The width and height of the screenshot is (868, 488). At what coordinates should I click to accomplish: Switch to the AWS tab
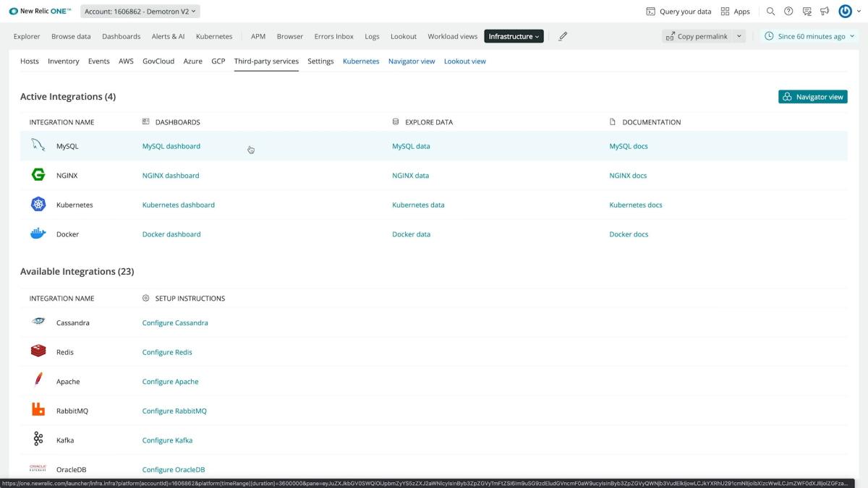(126, 61)
